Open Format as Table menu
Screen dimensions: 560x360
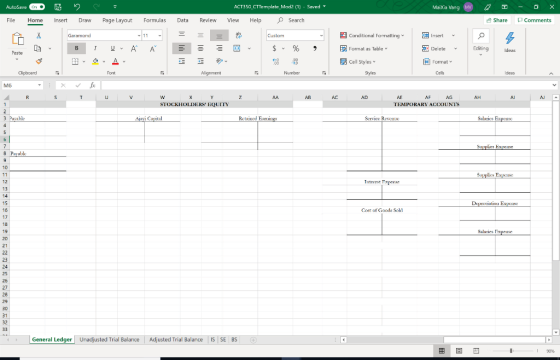pos(364,49)
